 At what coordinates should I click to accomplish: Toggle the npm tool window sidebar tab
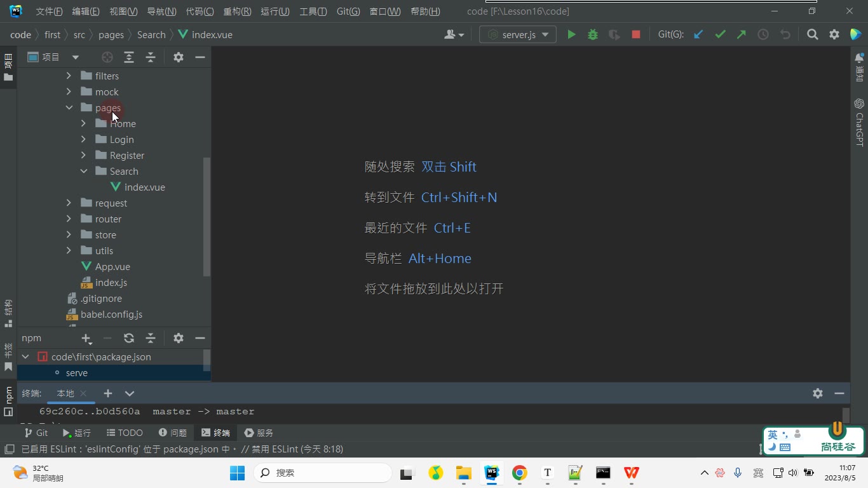(x=8, y=400)
